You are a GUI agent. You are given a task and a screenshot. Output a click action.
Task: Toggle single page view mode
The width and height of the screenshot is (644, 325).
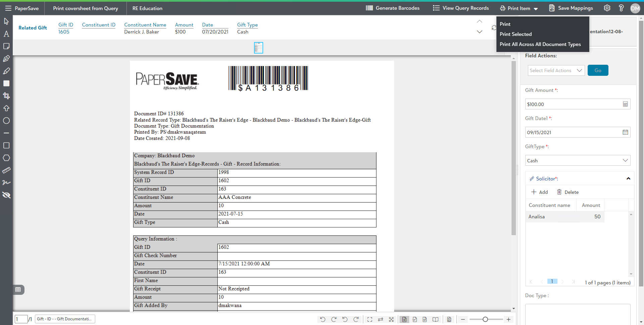pyautogui.click(x=404, y=319)
